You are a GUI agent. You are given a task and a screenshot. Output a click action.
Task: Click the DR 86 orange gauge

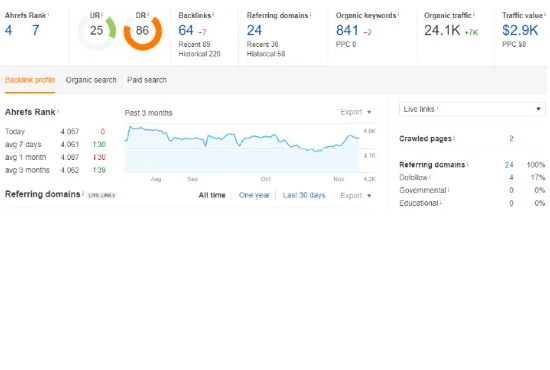142,32
